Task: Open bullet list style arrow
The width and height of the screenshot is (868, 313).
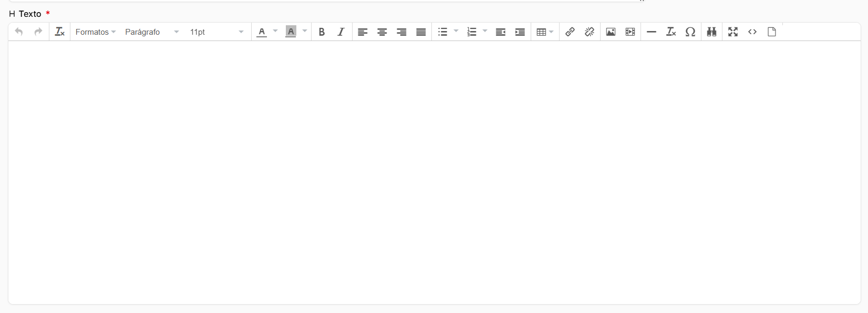Action: tap(456, 32)
